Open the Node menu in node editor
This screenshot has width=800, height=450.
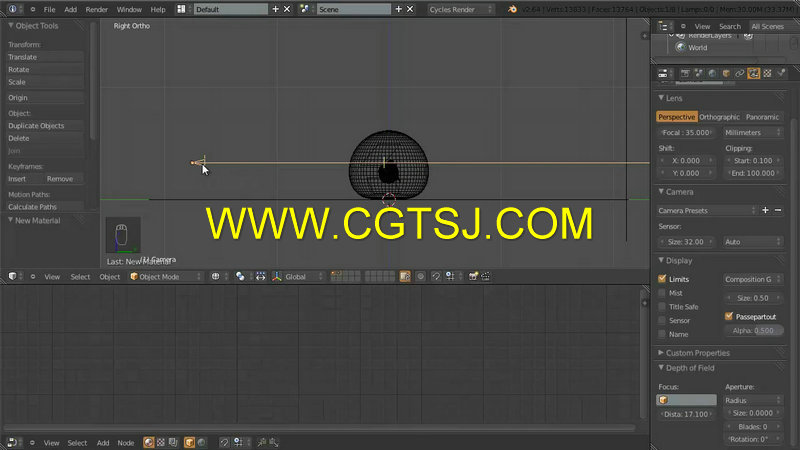tap(126, 442)
